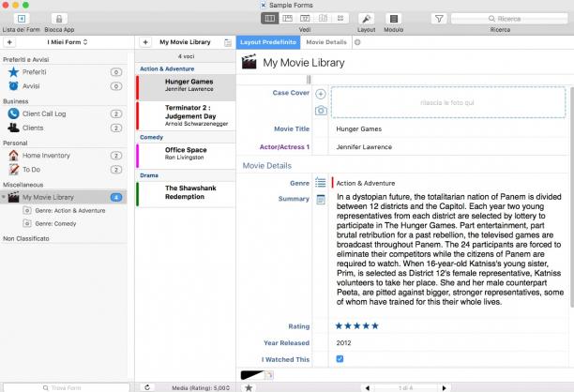The height and width of the screenshot is (392, 574).
Task: Click the Action & Adventure group header
Action: (167, 68)
